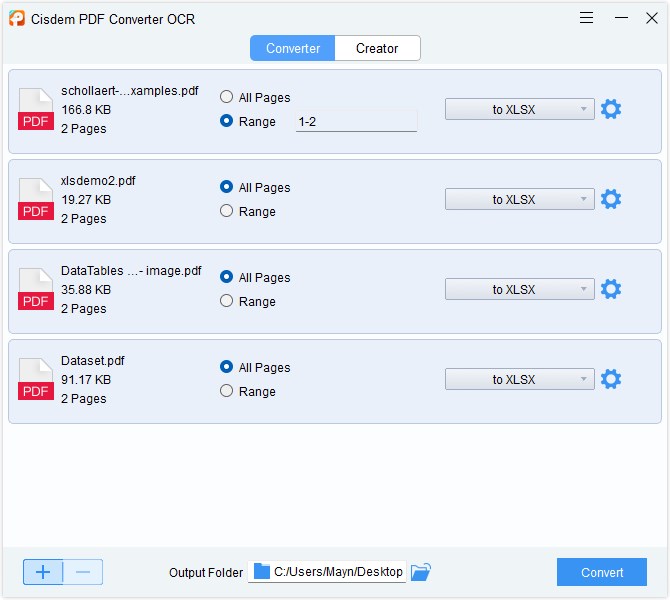Open 'to XLSX' dropdown for Dataset.pdf
The height and width of the screenshot is (600, 670).
coord(520,379)
